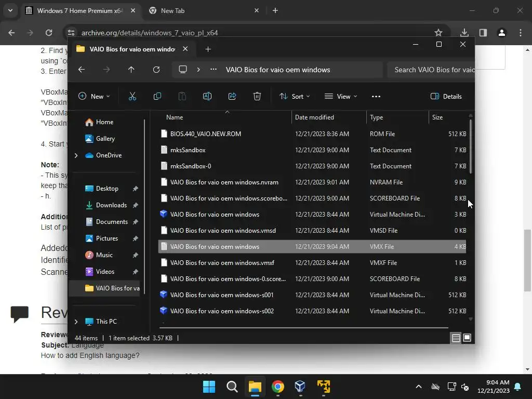The image size is (532, 399).
Task: Open Chrome's side panel icon
Action: [483, 33]
